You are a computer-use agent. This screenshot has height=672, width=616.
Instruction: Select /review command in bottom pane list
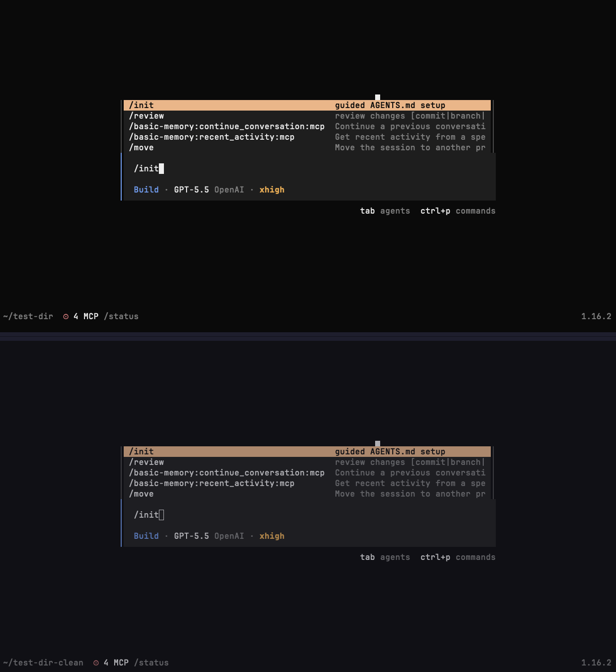pos(307,462)
